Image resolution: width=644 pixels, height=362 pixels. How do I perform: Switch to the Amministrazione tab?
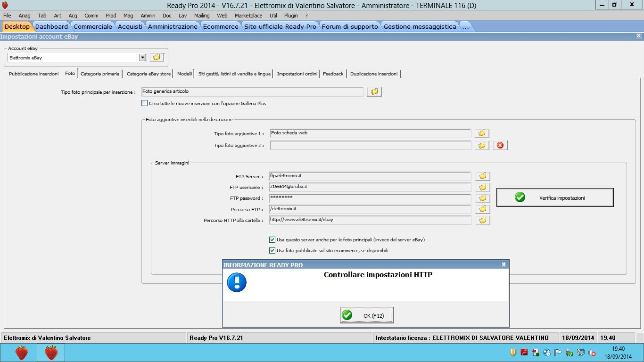tap(173, 26)
